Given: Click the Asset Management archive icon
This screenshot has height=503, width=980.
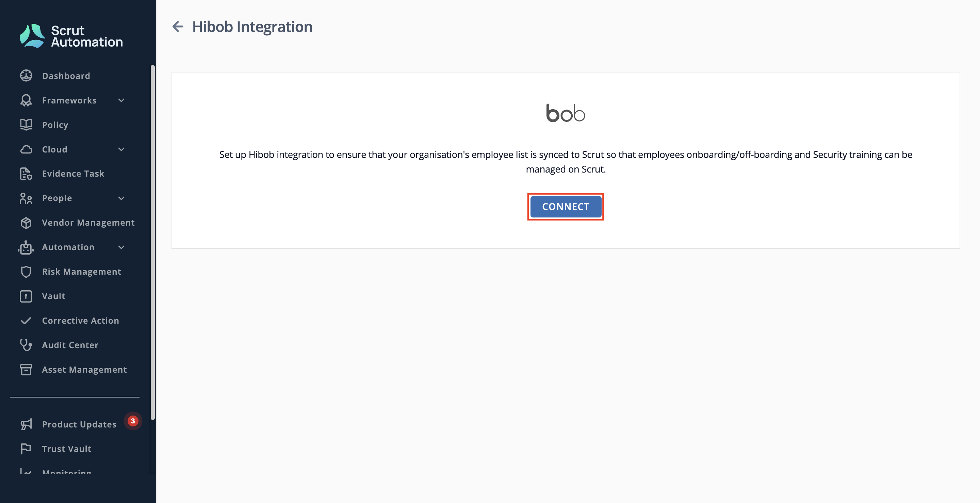Looking at the screenshot, I should click(x=26, y=370).
